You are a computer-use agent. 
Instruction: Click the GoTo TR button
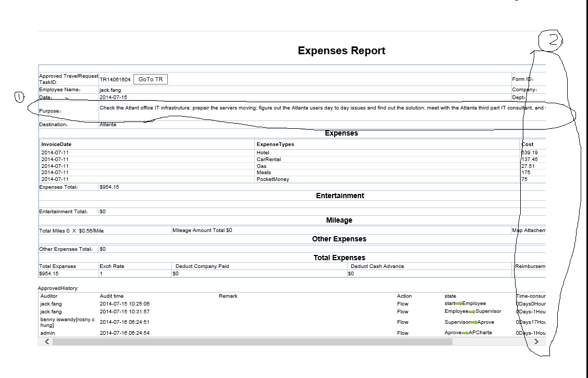(x=150, y=79)
